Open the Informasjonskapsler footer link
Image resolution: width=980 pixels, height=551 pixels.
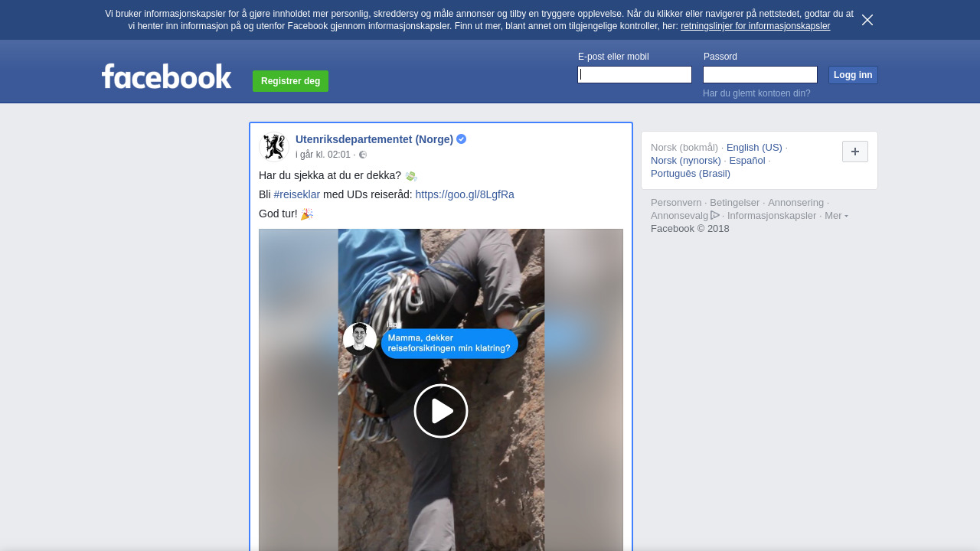(772, 216)
